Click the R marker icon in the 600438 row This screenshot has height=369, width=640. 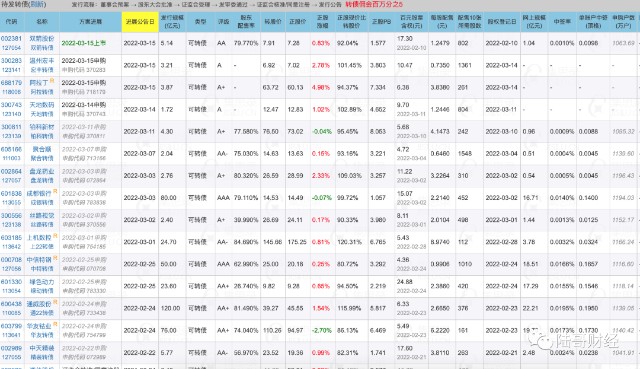[x=55, y=302]
